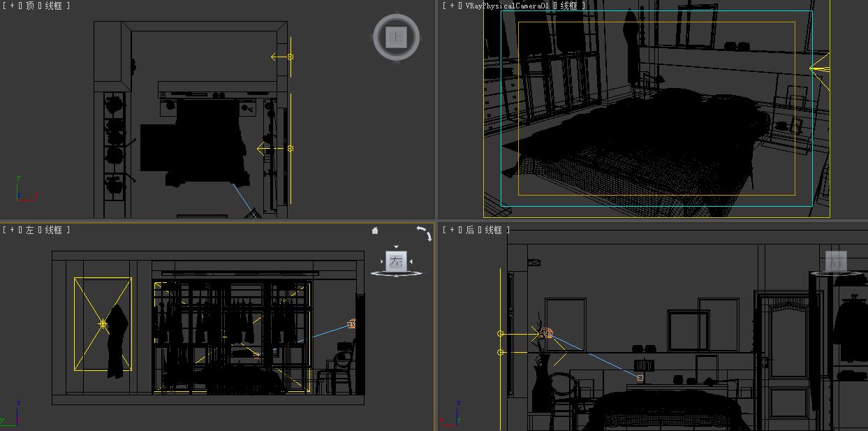Open the 后 view-type label menu

(x=470, y=230)
